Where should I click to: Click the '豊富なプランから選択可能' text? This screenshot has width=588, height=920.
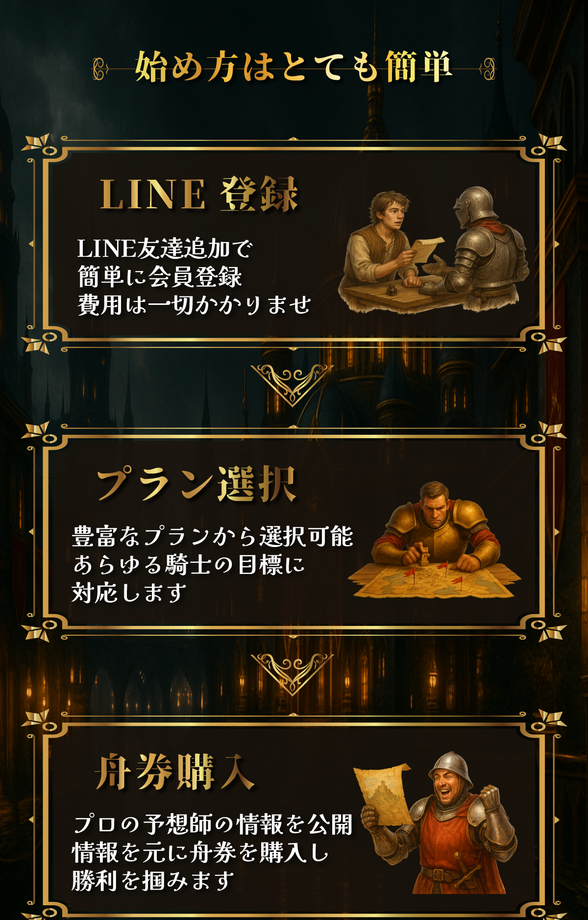click(x=212, y=536)
